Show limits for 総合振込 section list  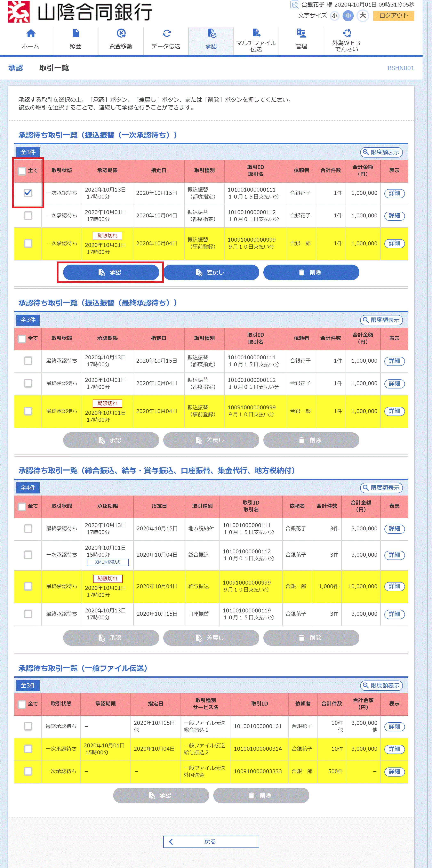pyautogui.click(x=382, y=488)
